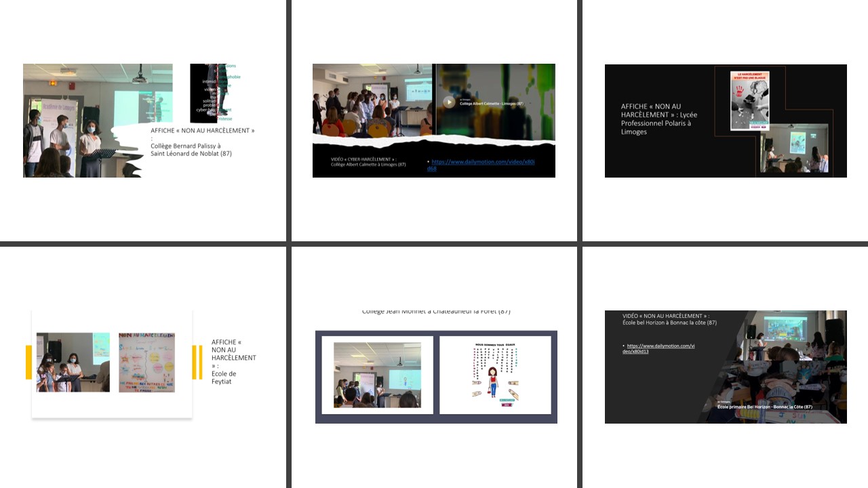Select the red-hand harassment poster image
Viewport: 868px width, 488px height.
tap(749, 100)
